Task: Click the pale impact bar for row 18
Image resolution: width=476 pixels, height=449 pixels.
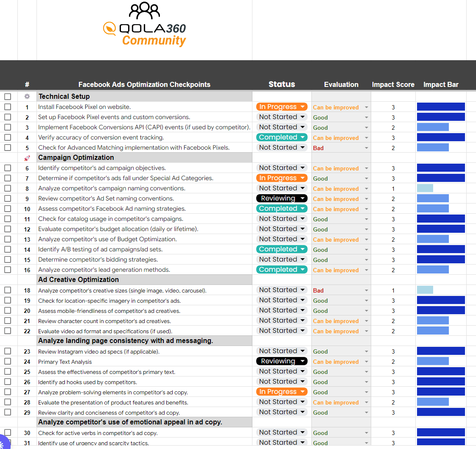Action: [425, 290]
